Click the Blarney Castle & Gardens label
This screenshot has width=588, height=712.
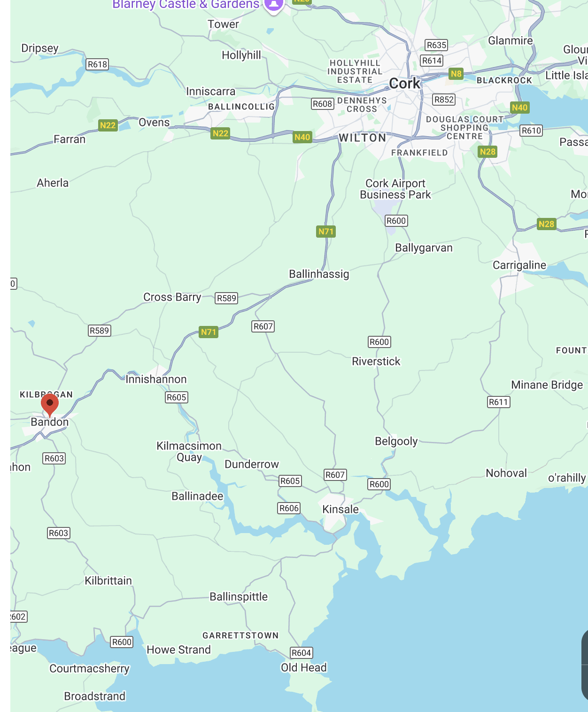click(x=186, y=5)
